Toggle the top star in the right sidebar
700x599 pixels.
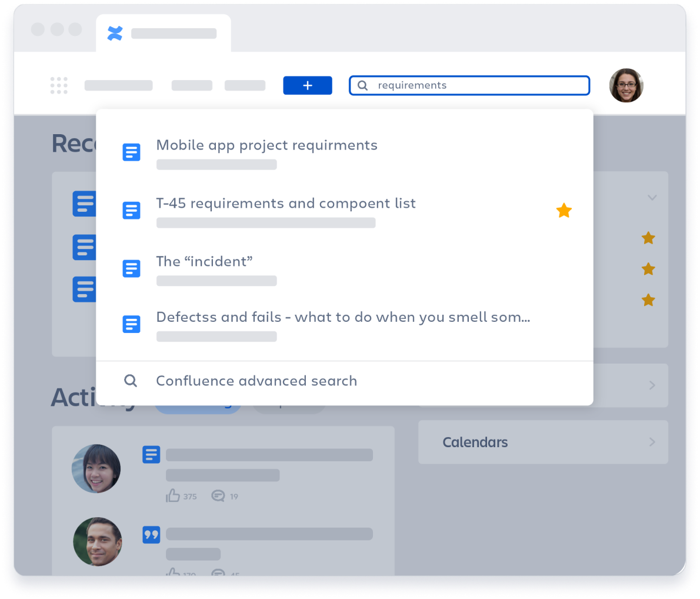pyautogui.click(x=648, y=238)
